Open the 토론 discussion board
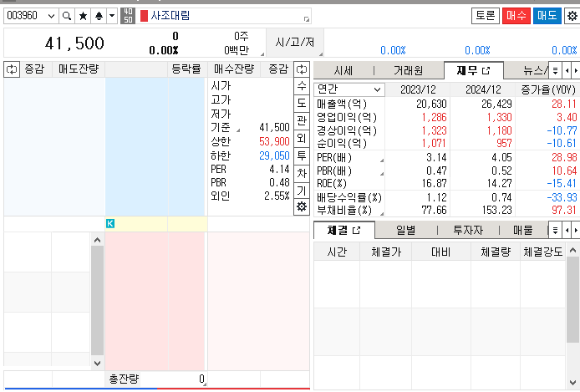Screen dimensions: 580x392 click(485, 16)
